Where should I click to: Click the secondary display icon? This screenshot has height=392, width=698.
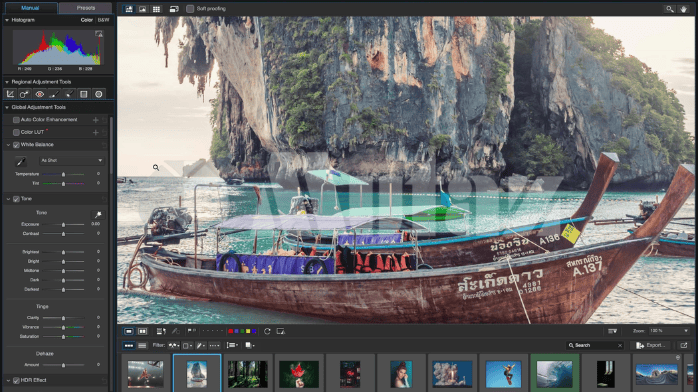(174, 9)
